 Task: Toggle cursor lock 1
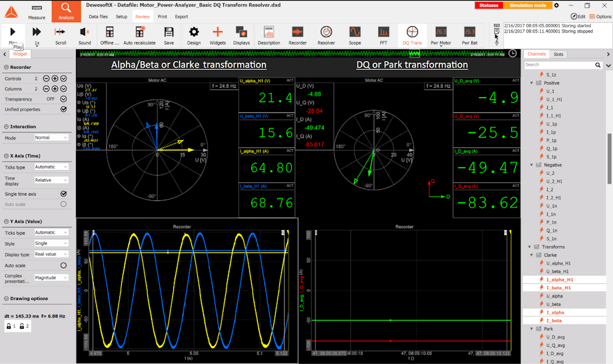click(x=11, y=326)
